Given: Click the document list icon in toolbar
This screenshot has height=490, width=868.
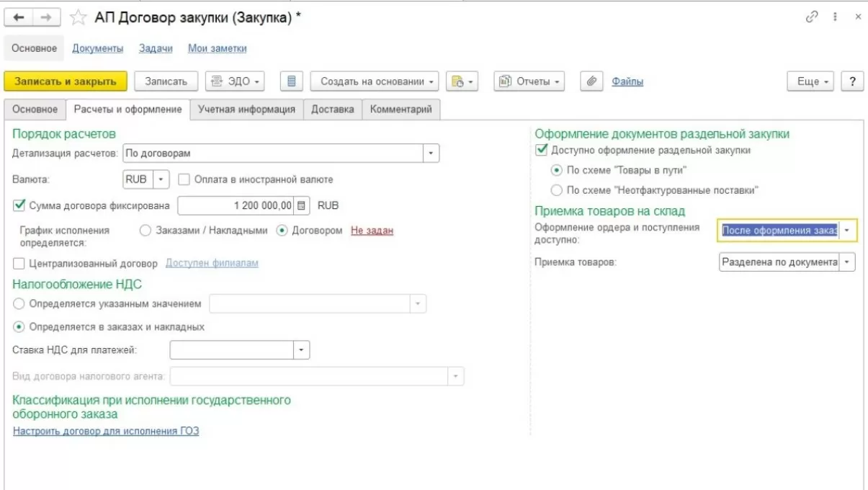Looking at the screenshot, I should (x=292, y=81).
